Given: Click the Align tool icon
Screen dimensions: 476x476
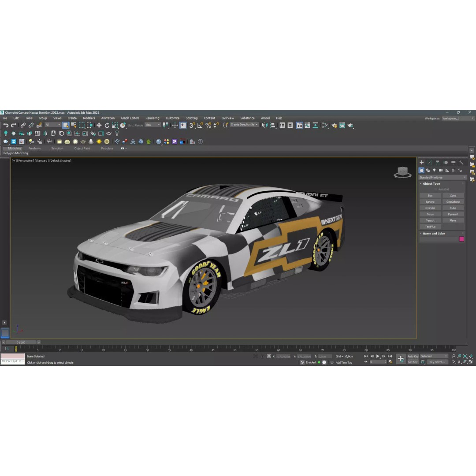Looking at the screenshot, I should [273, 125].
